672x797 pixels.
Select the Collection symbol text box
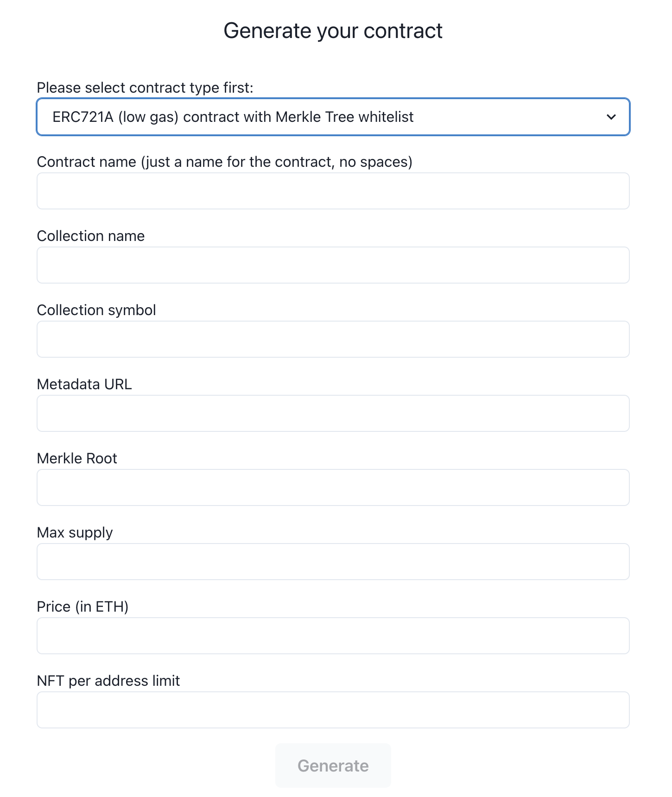[333, 339]
